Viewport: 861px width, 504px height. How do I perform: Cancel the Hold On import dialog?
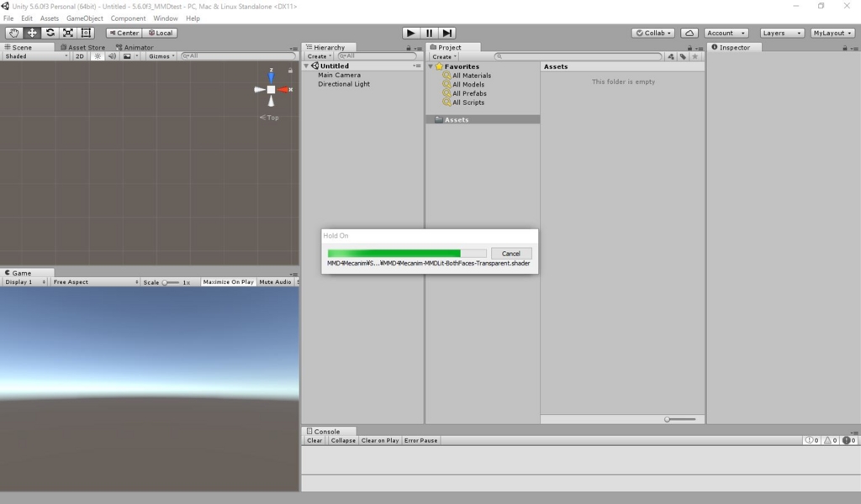pos(510,254)
